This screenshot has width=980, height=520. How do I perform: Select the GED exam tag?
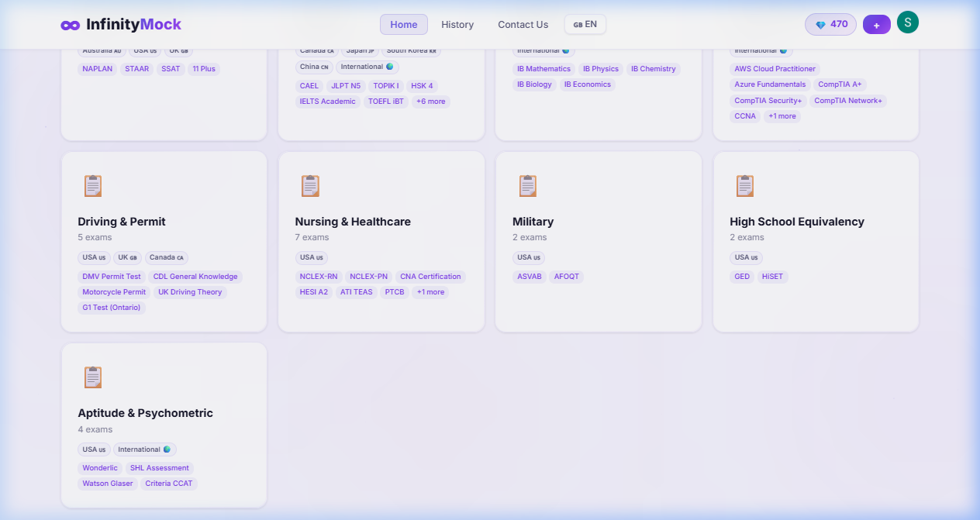click(742, 277)
